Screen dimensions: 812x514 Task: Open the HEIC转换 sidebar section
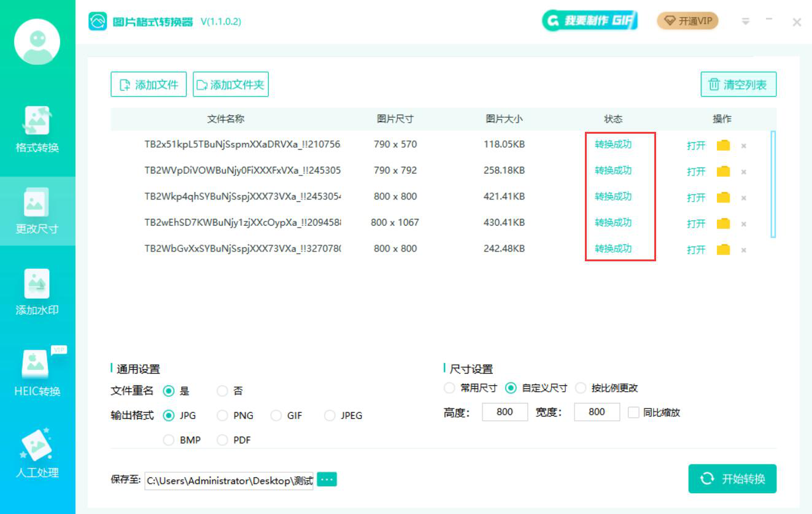tap(37, 372)
